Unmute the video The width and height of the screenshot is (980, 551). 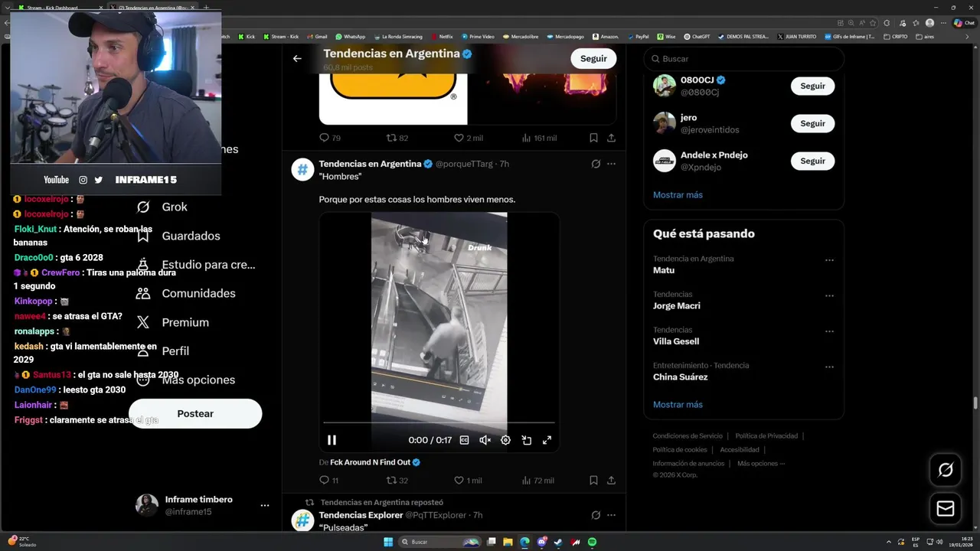coord(485,440)
